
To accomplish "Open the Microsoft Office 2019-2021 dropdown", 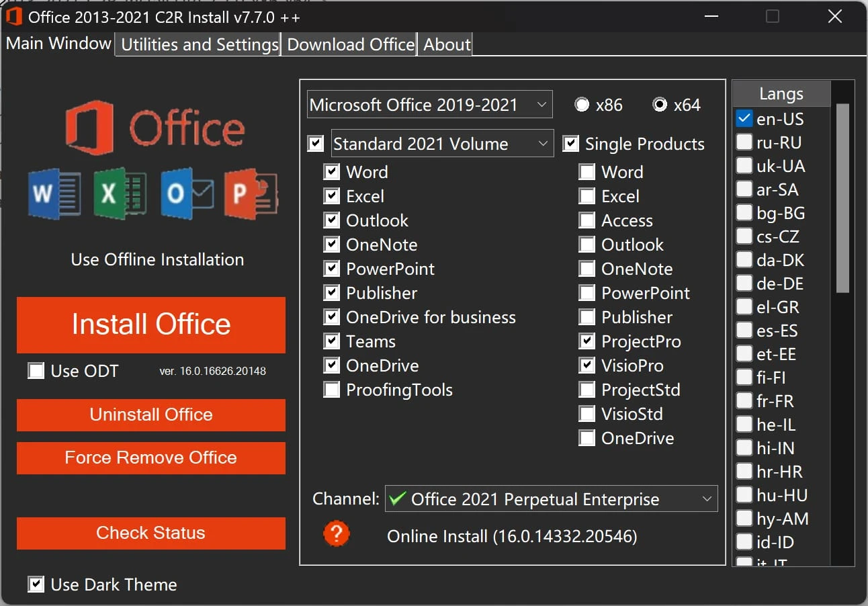I will coord(429,105).
